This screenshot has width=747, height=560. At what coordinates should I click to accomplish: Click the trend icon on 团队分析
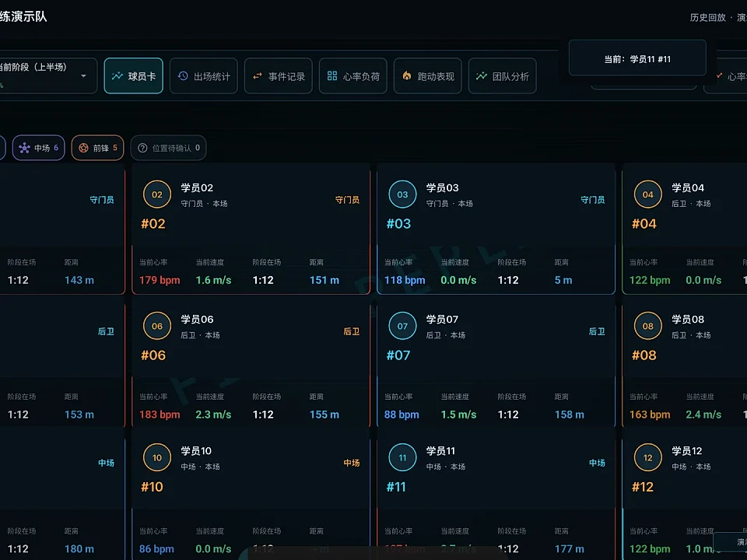482,76
